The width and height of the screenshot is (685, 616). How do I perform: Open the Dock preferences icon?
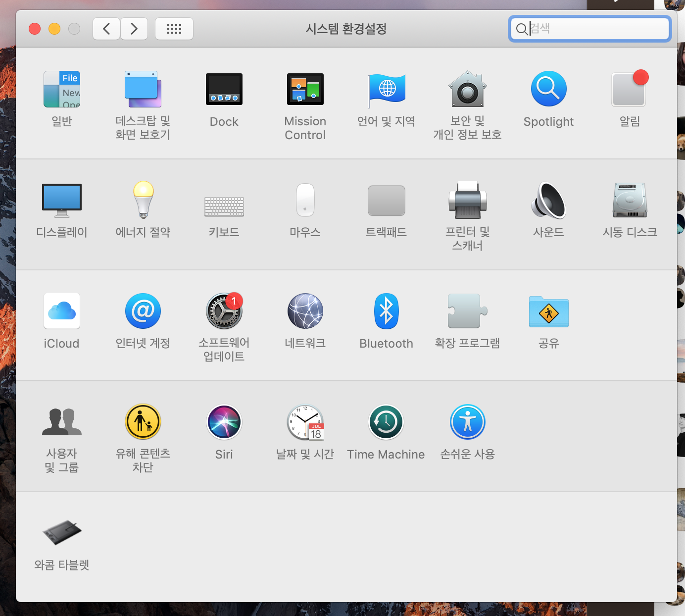[224, 90]
